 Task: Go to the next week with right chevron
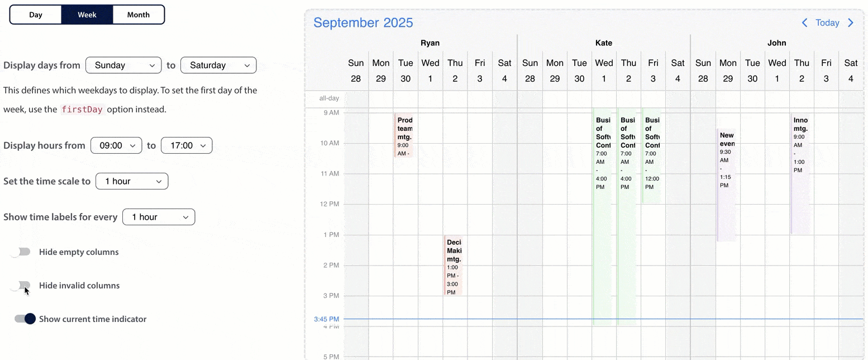tap(851, 23)
